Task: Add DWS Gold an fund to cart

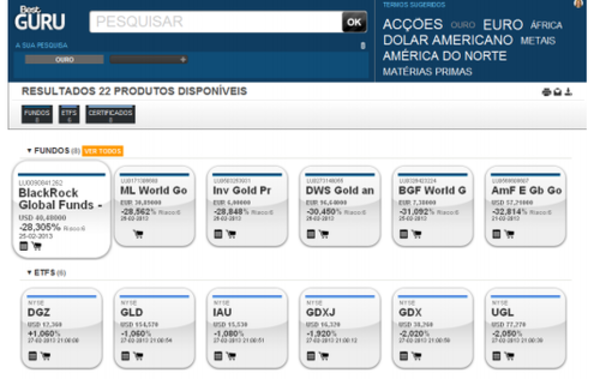Action: pyautogui.click(x=324, y=234)
